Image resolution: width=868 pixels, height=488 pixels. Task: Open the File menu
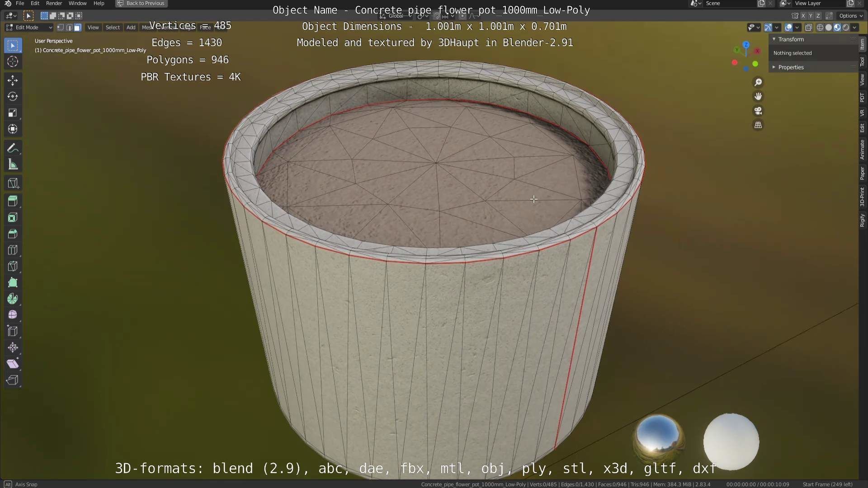[20, 3]
